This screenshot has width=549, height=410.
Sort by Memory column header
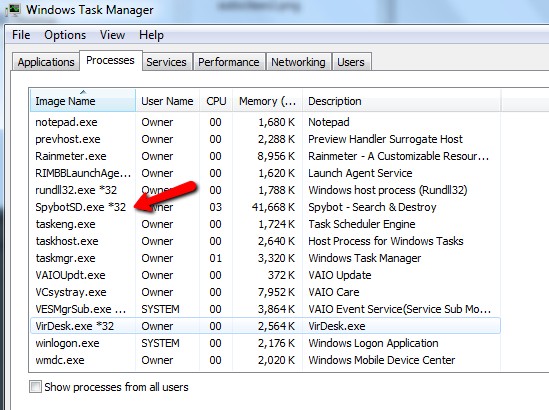(267, 101)
